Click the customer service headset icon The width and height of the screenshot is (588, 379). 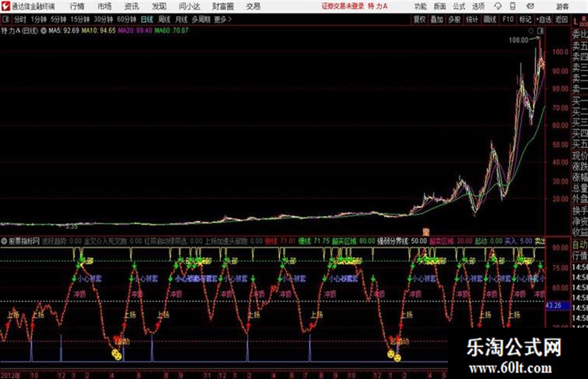click(498, 6)
